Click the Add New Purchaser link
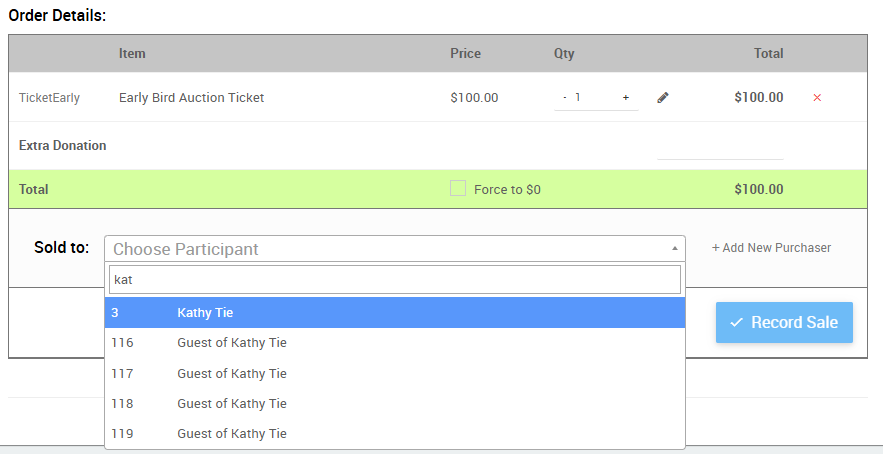Viewport: 883px width, 454px height. pos(771,248)
